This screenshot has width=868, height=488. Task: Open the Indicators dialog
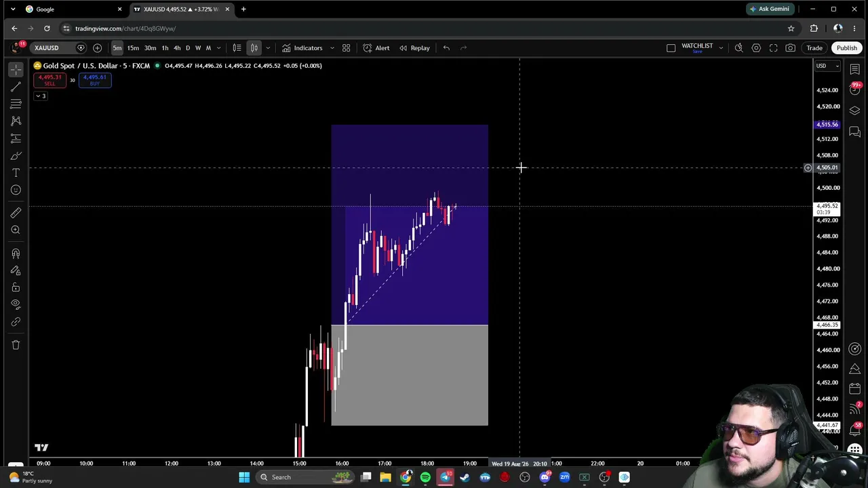[302, 48]
